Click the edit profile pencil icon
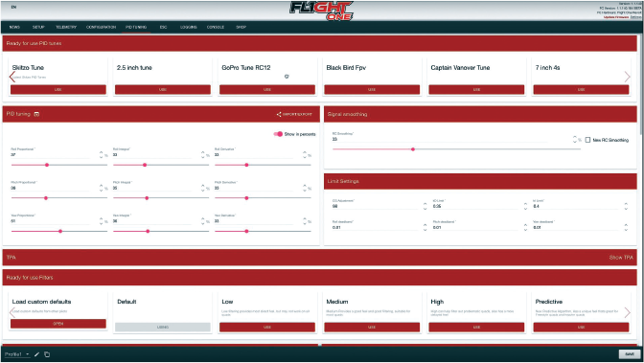This screenshot has width=644, height=363. (x=37, y=354)
